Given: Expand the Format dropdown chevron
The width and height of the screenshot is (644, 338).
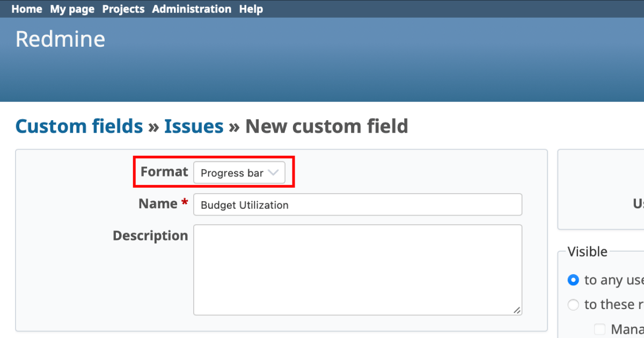Looking at the screenshot, I should [274, 173].
